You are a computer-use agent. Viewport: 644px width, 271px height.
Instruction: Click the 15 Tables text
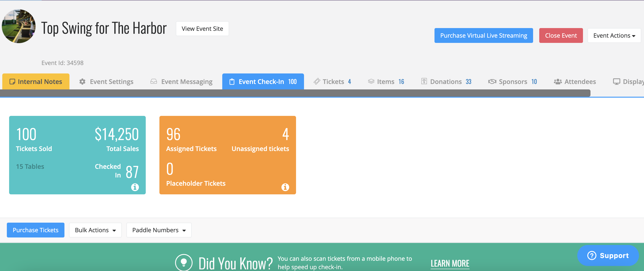[30, 167]
